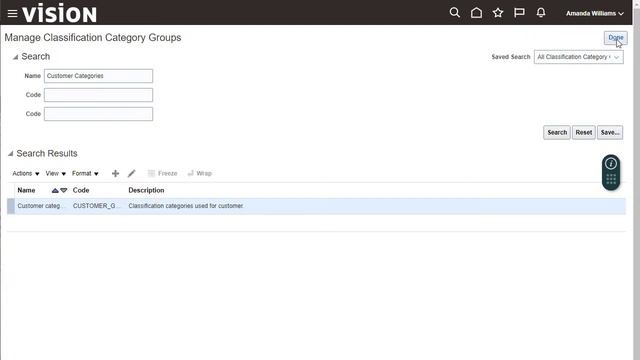Click the Done button
640x360 pixels.
(x=616, y=38)
